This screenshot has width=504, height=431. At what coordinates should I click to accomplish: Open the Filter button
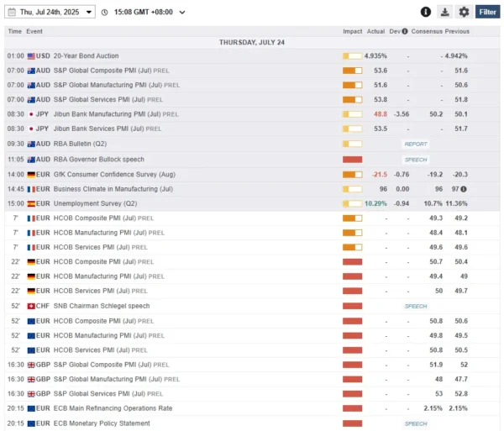tap(487, 12)
